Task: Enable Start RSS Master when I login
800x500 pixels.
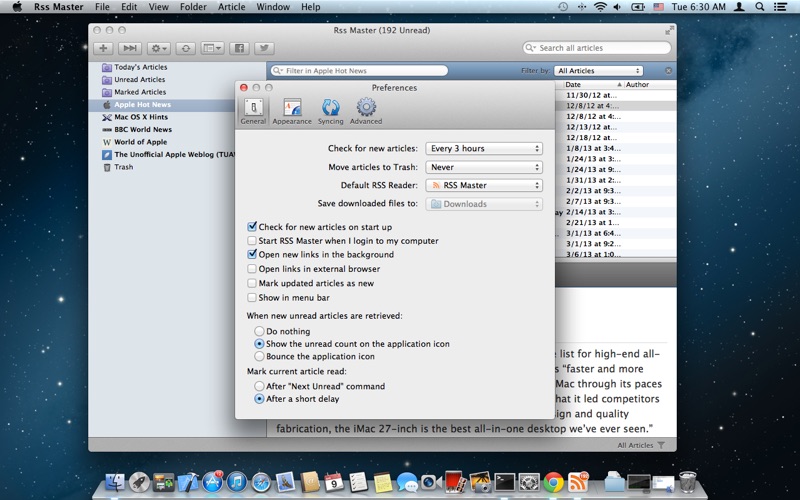Action: 252,240
